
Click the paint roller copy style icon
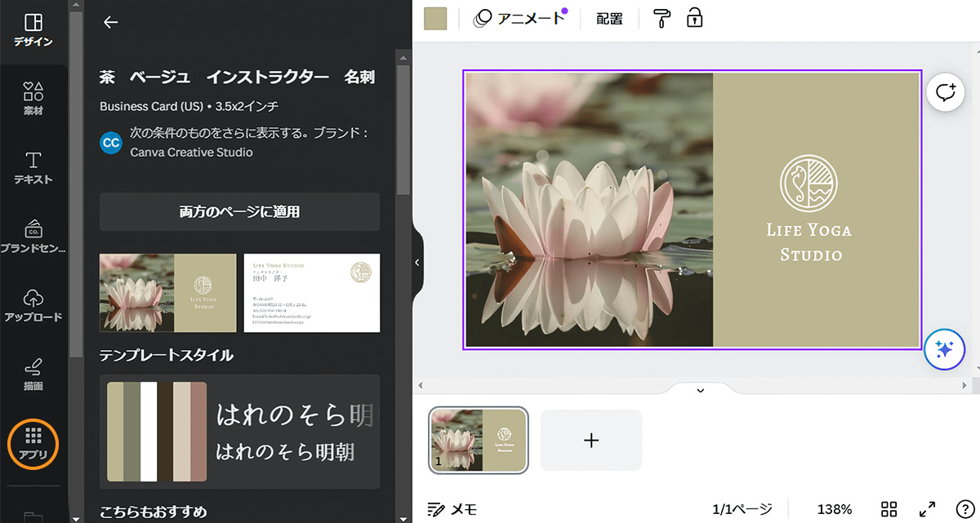coord(661,19)
